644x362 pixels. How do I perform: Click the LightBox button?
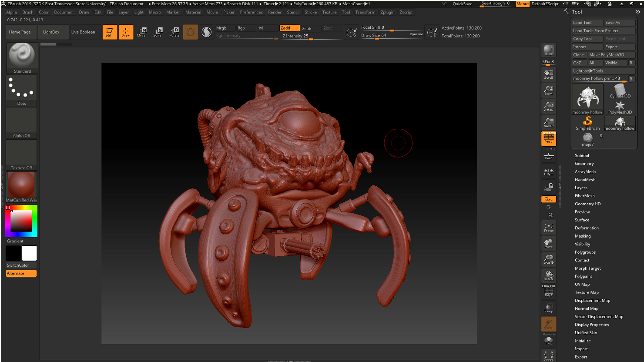(x=51, y=32)
